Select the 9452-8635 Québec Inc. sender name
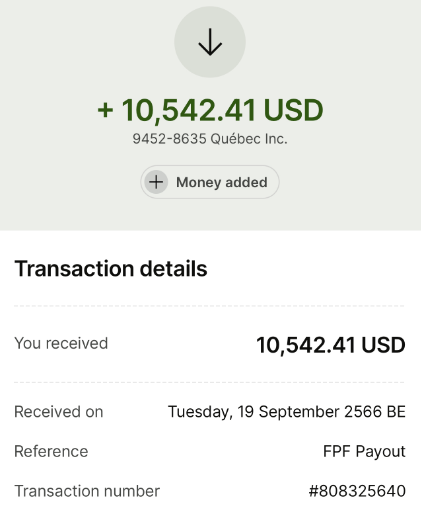421x508 pixels. 210,139
